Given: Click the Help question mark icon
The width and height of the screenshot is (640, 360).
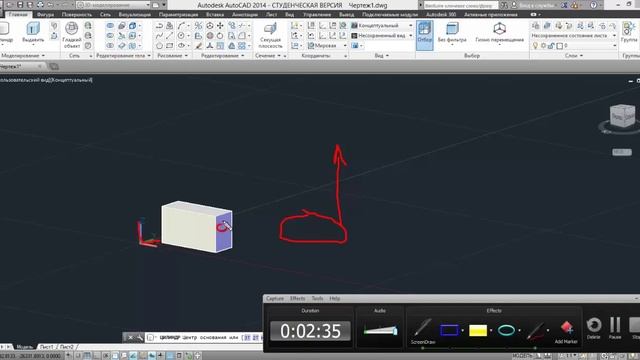Looking at the screenshot, I should (x=593, y=5).
